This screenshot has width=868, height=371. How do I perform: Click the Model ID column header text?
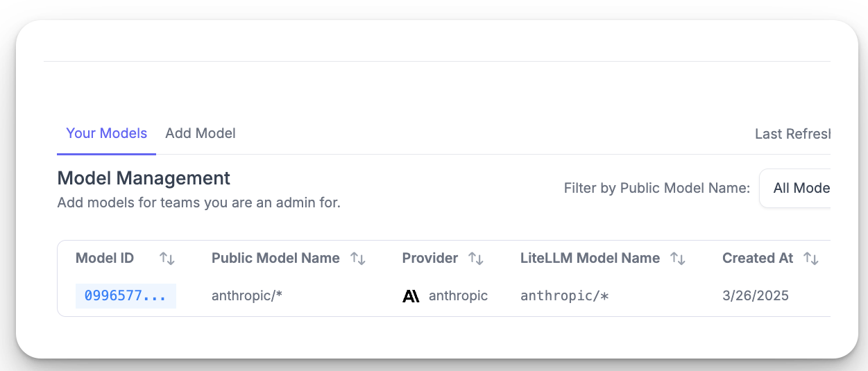105,259
